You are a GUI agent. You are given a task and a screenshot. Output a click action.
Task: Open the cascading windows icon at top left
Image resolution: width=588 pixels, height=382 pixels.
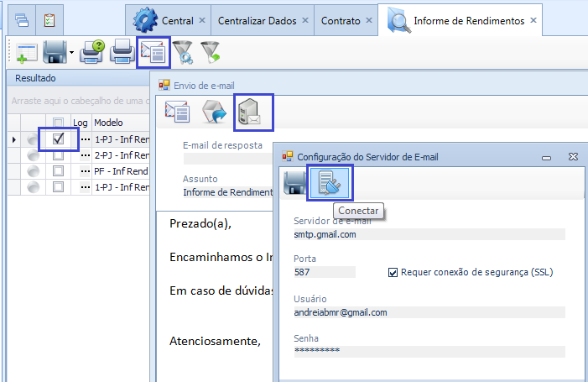pos(21,20)
